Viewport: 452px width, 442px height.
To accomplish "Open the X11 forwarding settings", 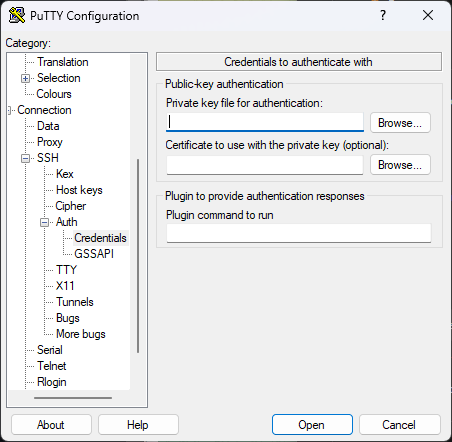I will (x=65, y=286).
